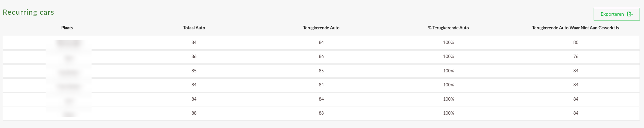Sort by Totaal Auto column header
Screen dimensions: 644x128
point(194,28)
